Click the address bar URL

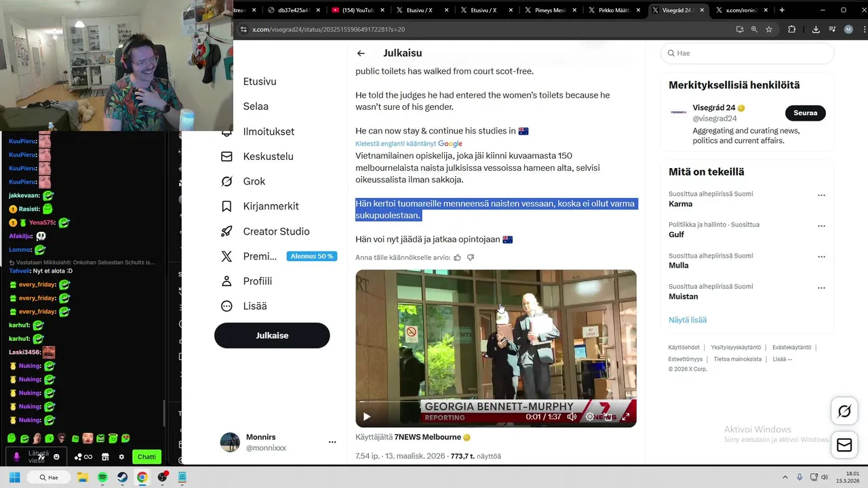[328, 29]
